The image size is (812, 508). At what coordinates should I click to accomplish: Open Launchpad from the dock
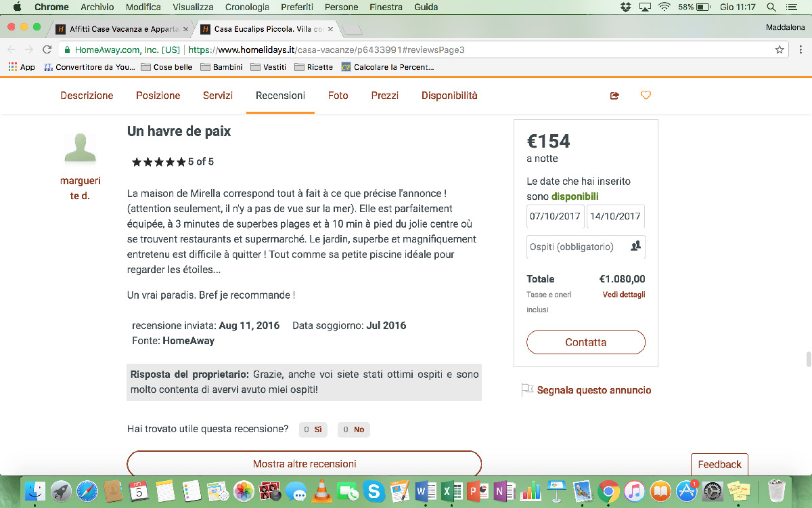coord(61,490)
